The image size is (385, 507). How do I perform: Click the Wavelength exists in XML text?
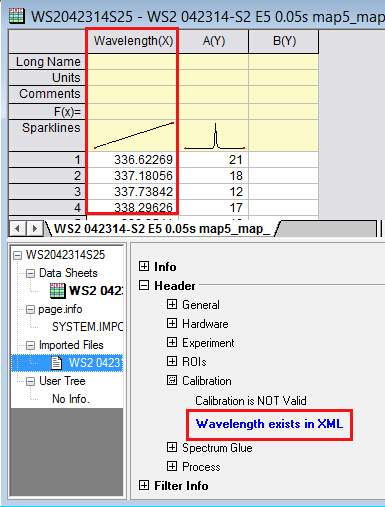coord(269,424)
